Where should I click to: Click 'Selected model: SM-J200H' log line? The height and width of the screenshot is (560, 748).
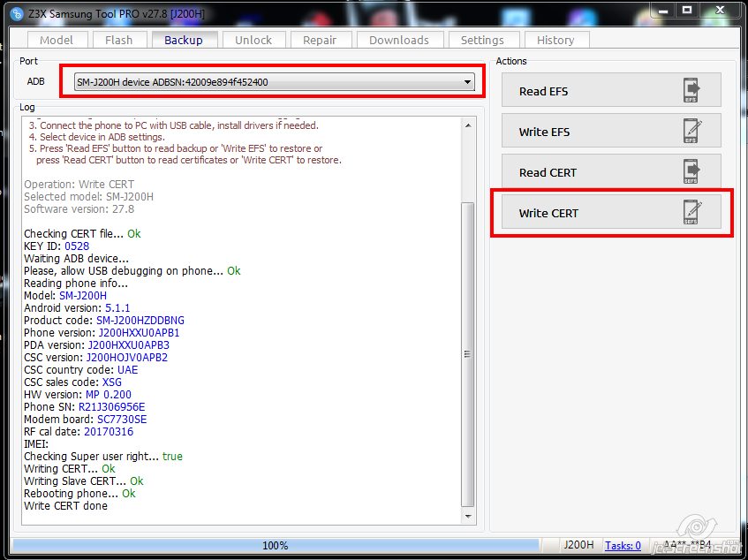(x=88, y=196)
